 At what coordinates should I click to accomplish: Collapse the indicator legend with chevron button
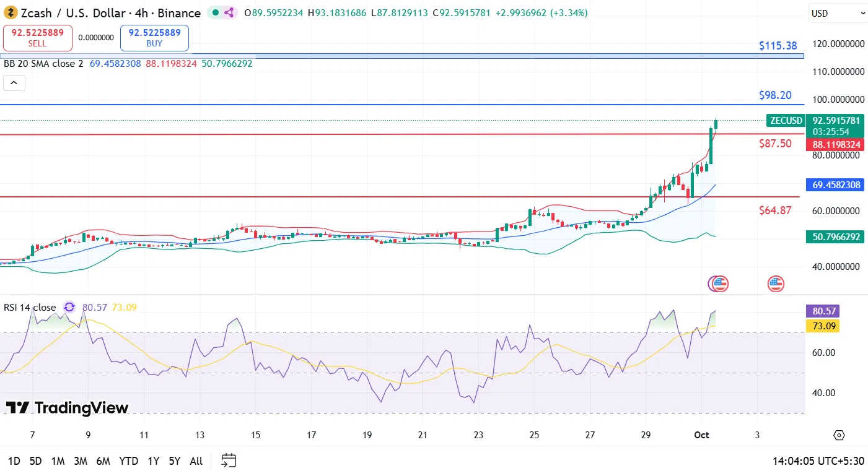(x=14, y=83)
